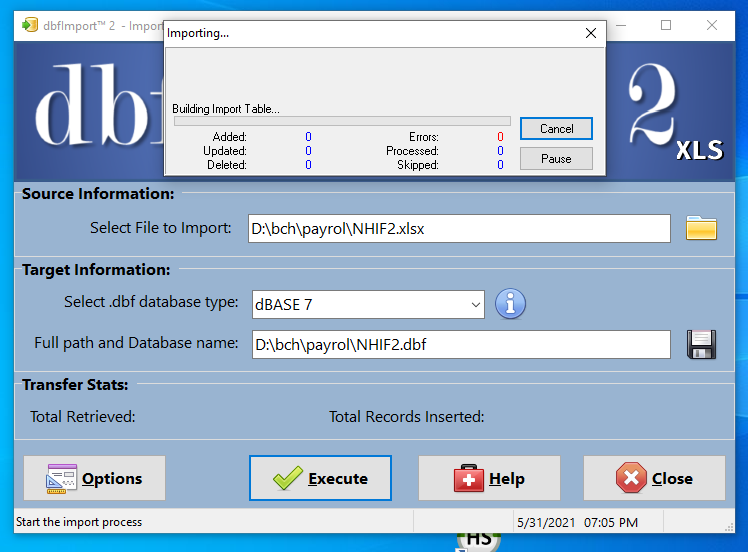Cancel the import in progress
The width and height of the screenshot is (748, 552).
click(x=556, y=129)
